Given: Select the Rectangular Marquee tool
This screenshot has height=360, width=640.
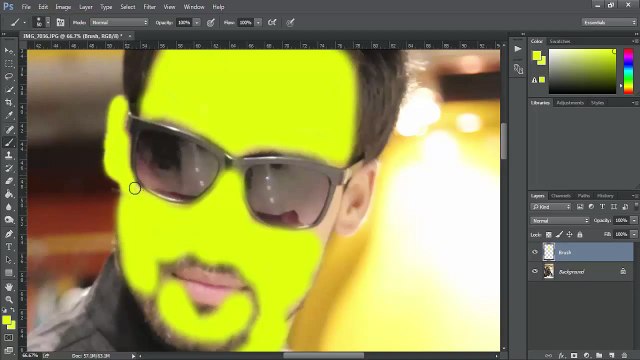Looking at the screenshot, I should pyautogui.click(x=9, y=64).
